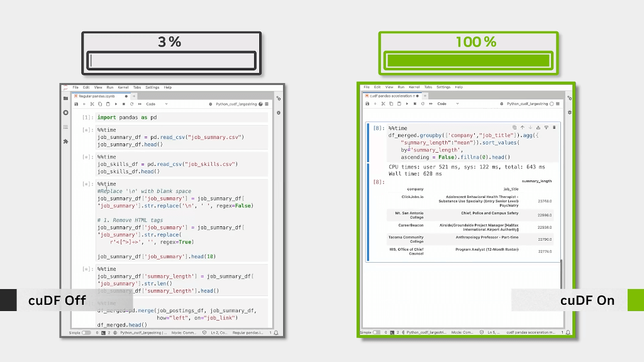Open the Kernel menu in the left notebook
The image size is (644, 362).
tap(123, 87)
